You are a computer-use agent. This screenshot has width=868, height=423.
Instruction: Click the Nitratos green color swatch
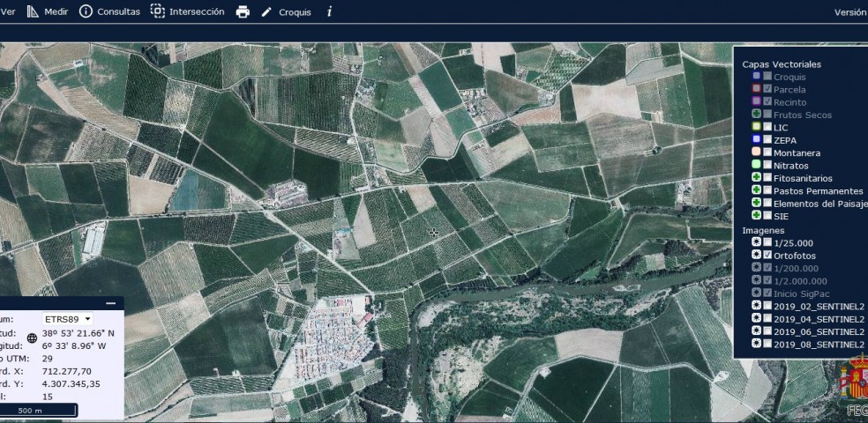point(756,166)
